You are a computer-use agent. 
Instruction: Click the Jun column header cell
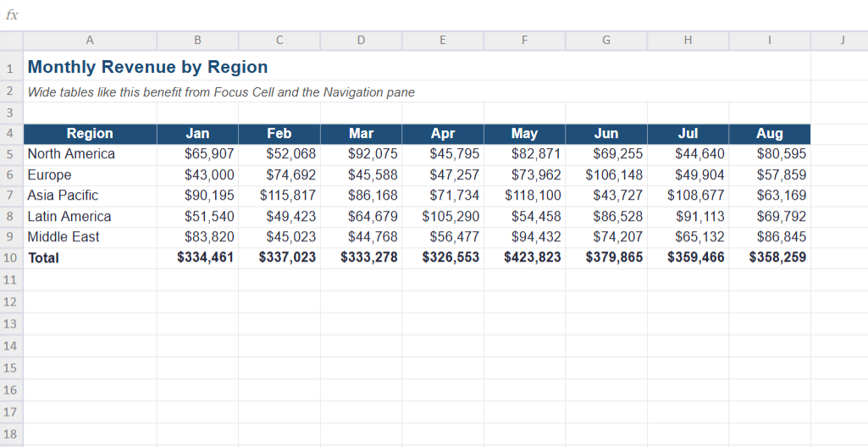pyautogui.click(x=606, y=134)
